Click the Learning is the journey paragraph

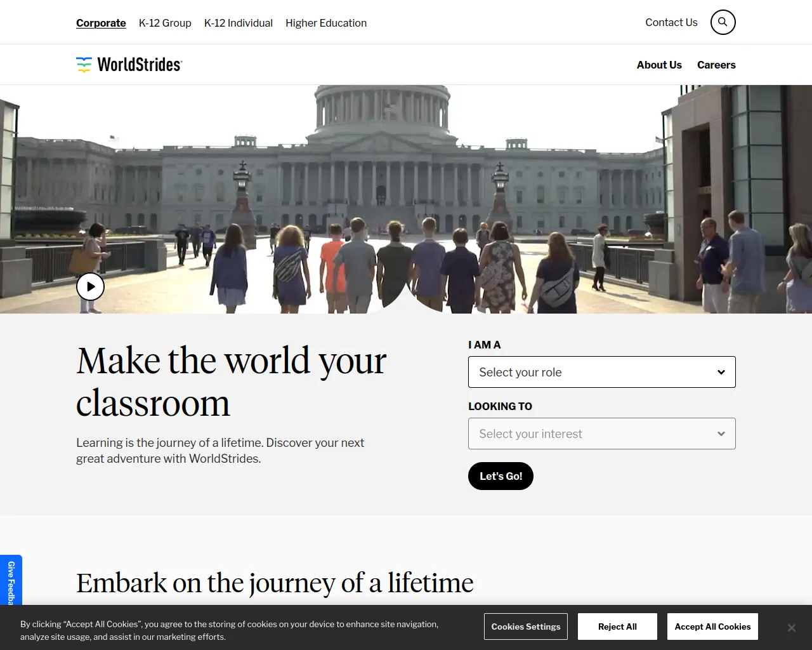[x=220, y=451]
